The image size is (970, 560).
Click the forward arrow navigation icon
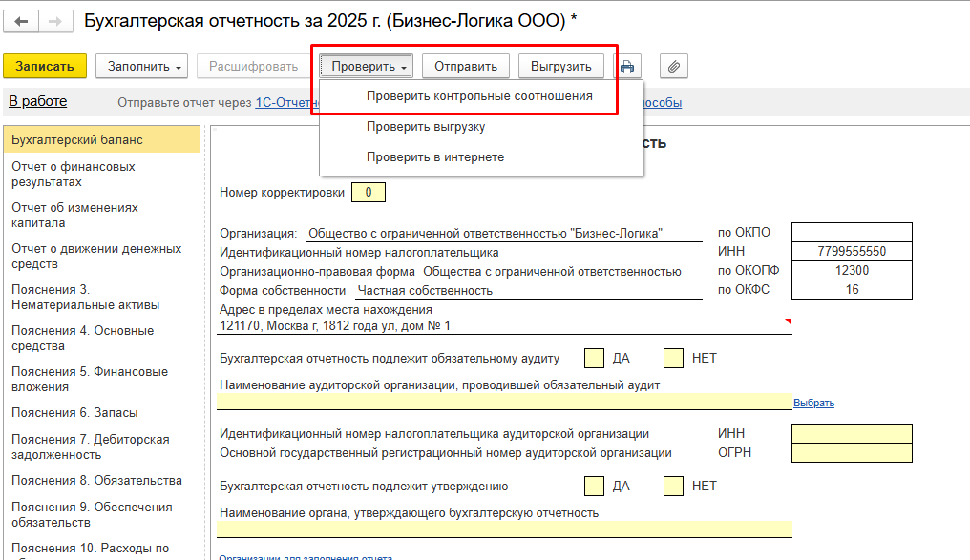point(55,22)
